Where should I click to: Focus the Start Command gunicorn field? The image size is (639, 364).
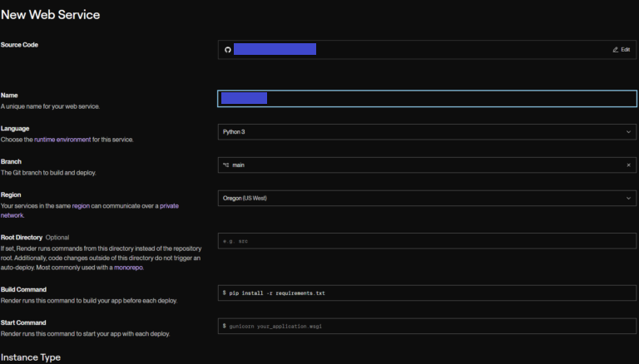(427, 327)
